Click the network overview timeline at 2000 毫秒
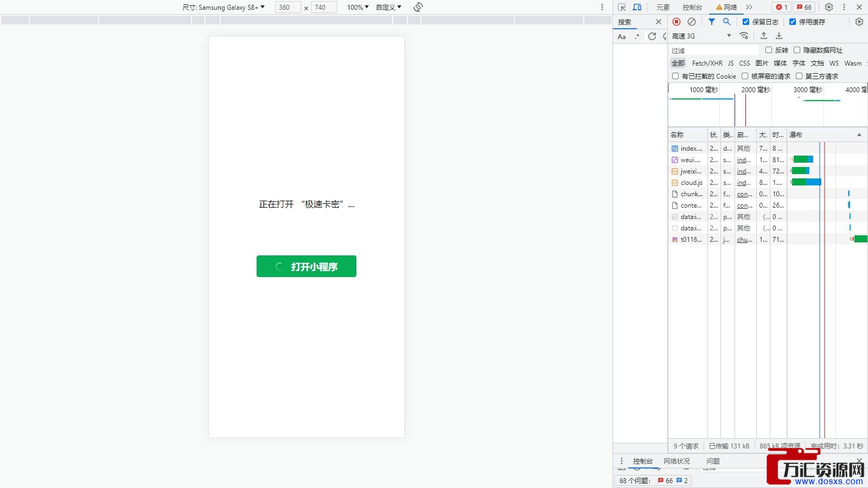The width and height of the screenshot is (868, 488). 755,89
